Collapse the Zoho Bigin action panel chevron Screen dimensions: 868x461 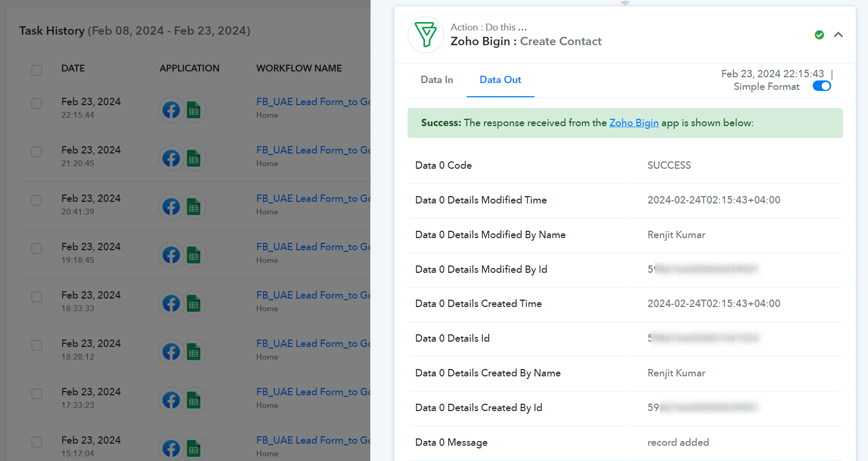pos(839,35)
